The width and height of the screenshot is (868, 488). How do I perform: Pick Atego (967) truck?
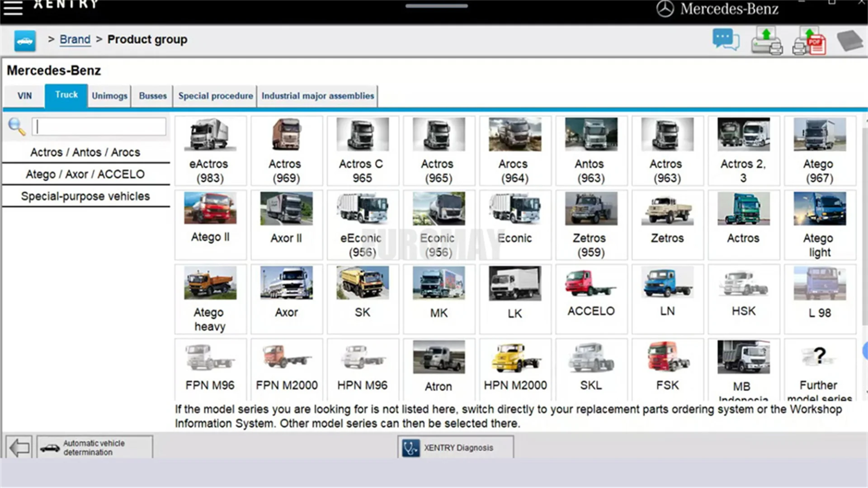820,151
